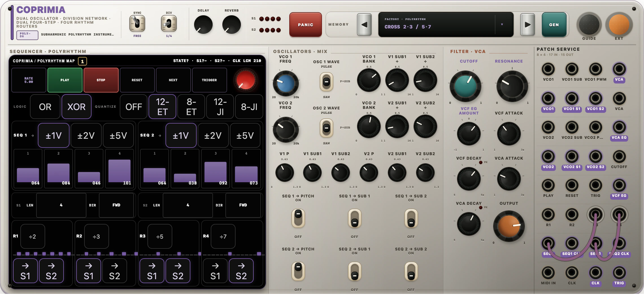Click the orange OUTPUT knob

click(509, 226)
